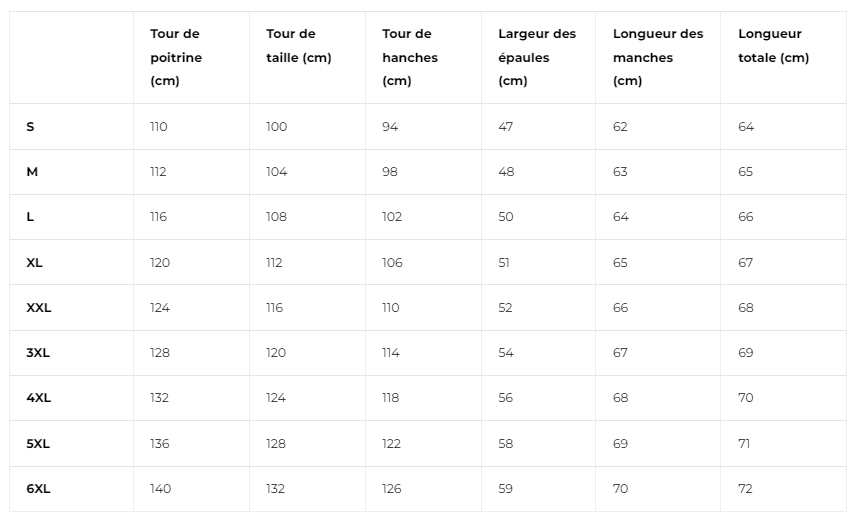This screenshot has height=523, width=860.
Task: Select the 5XL size row label
Action: pos(38,444)
